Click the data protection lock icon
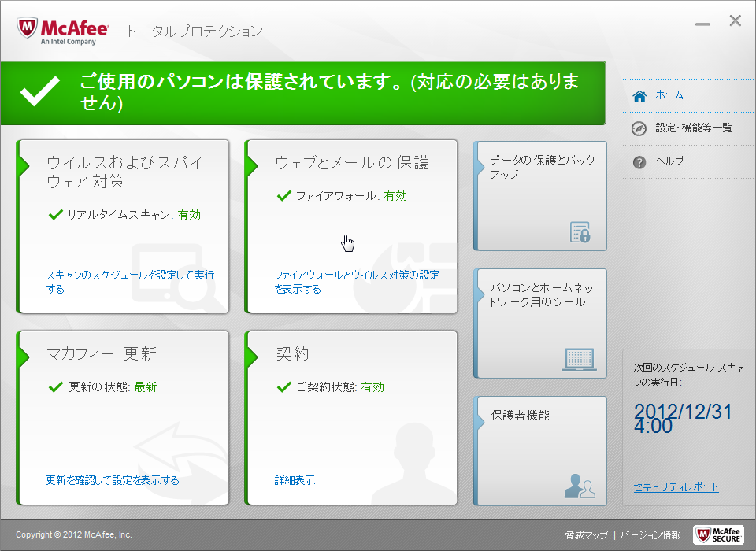Viewport: 756px width, 551px height. pyautogui.click(x=580, y=232)
